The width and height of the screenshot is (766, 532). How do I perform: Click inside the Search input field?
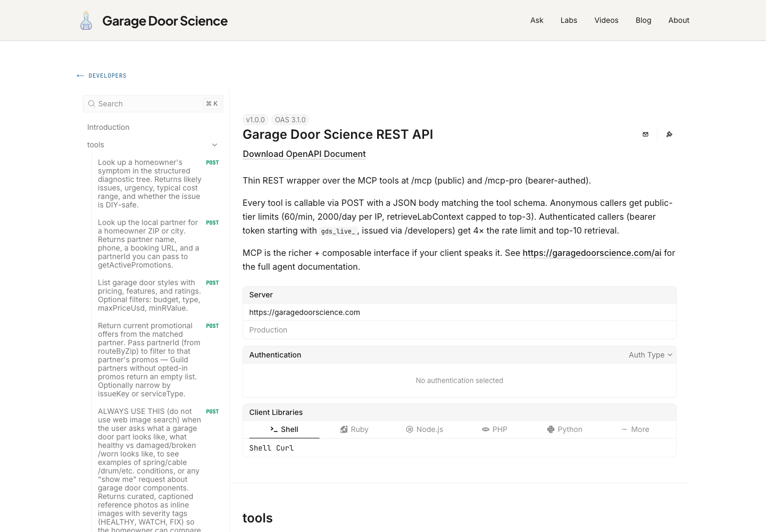point(144,104)
